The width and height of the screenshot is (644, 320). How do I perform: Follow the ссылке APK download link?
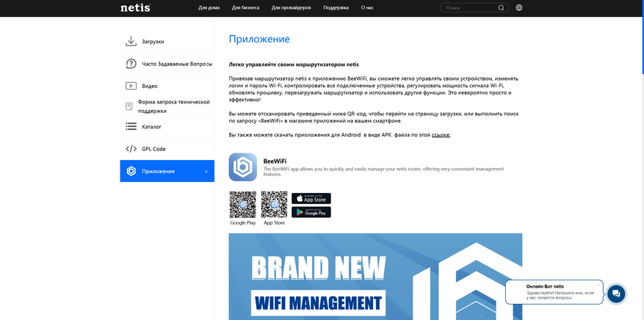coord(441,134)
